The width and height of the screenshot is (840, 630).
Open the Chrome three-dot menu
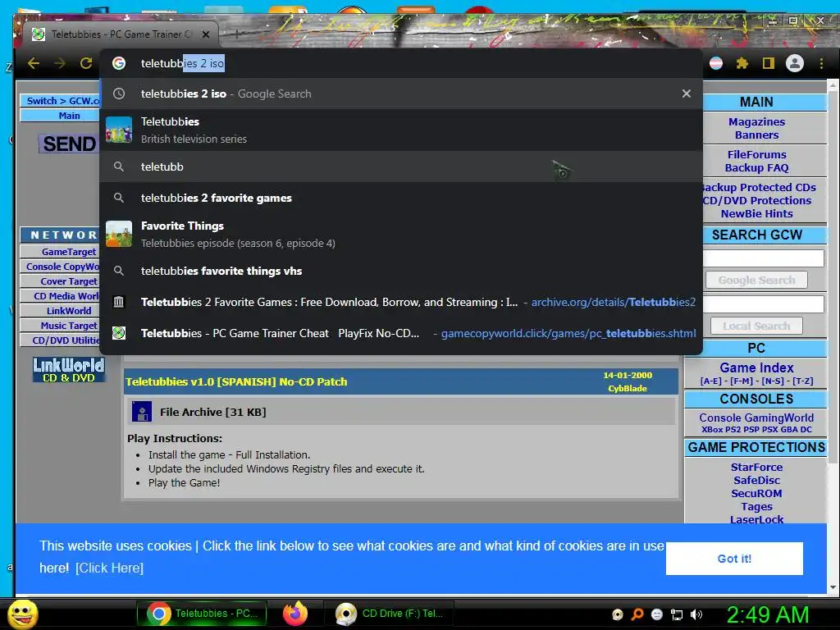tap(821, 63)
